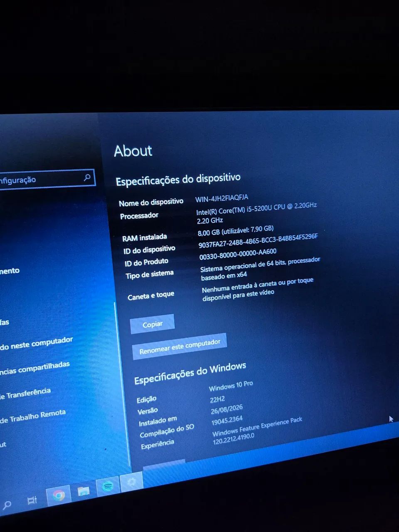
Task: Click 'Nenhuma entrada à caneta' text
Action: 258,289
